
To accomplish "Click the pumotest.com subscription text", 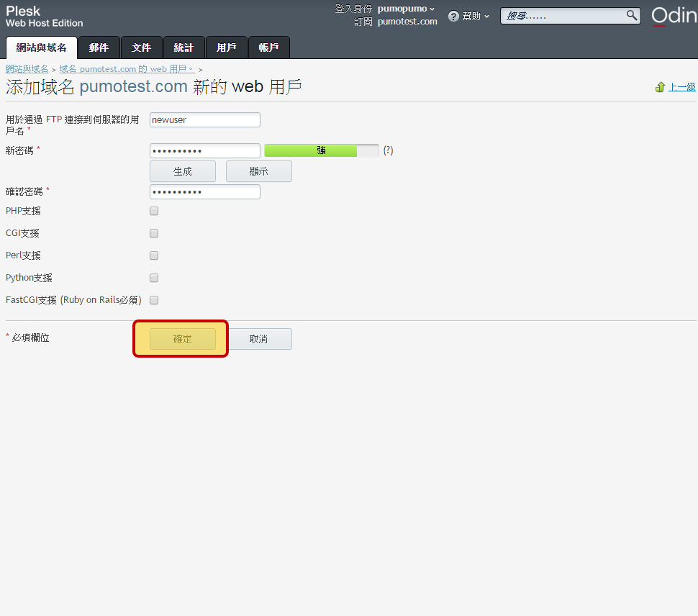I will click(407, 22).
